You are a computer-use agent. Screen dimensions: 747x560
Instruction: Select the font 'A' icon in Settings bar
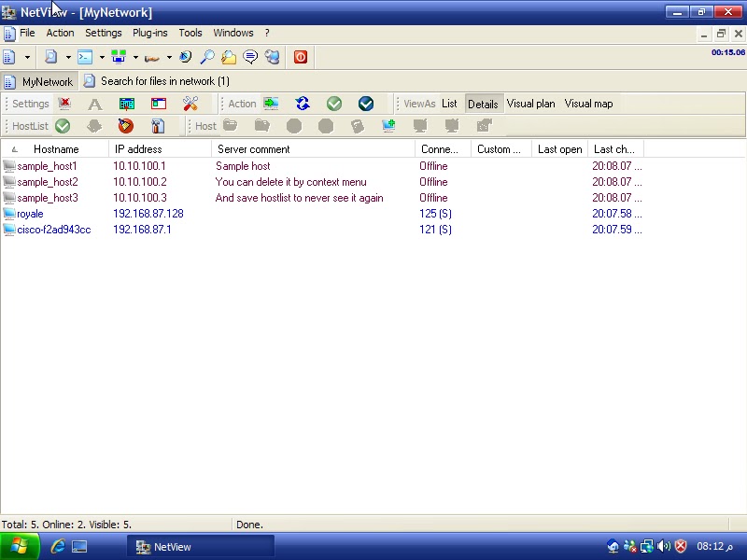pyautogui.click(x=93, y=104)
